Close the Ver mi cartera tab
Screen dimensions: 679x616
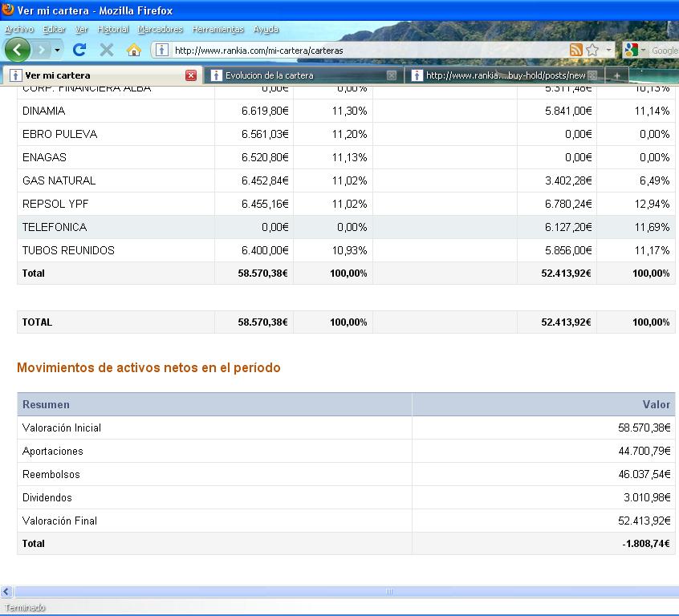tap(191, 75)
